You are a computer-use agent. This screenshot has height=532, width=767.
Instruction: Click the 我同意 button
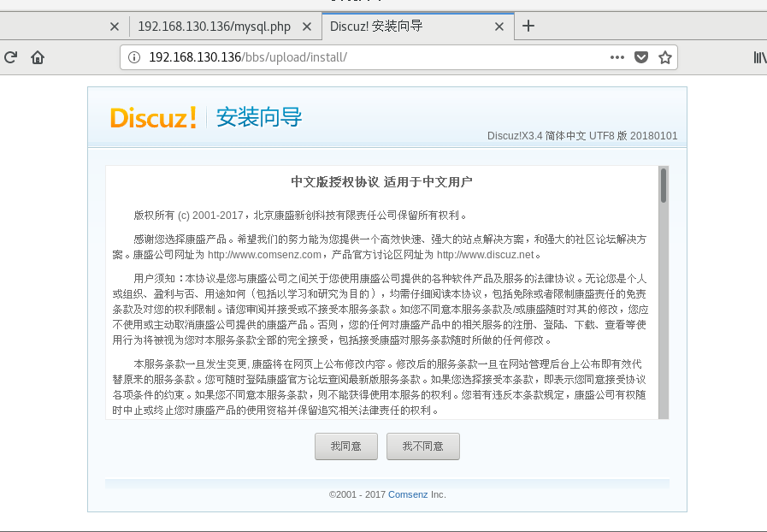click(345, 446)
